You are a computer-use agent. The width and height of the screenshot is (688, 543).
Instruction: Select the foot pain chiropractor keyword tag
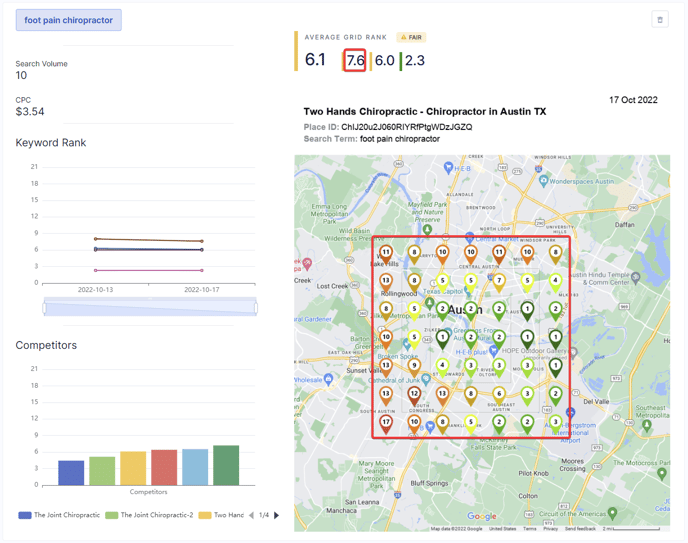point(69,20)
